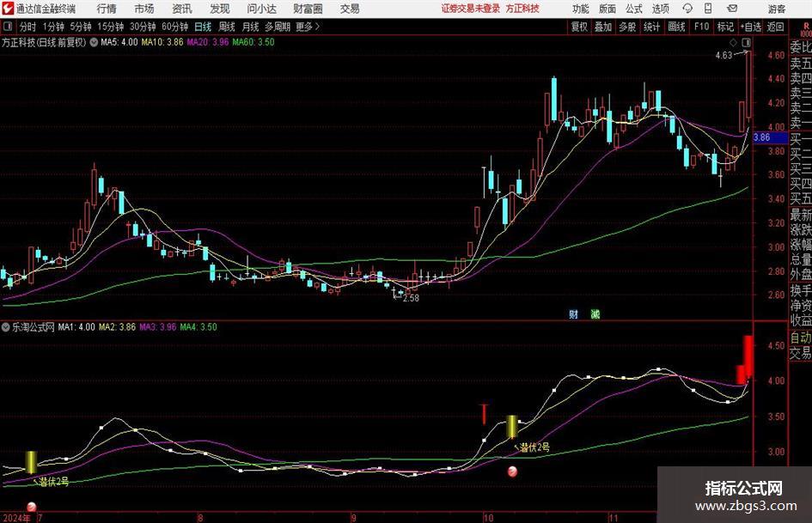Switch to 月线 monthly period
The width and height of the screenshot is (812, 523).
pos(250,27)
